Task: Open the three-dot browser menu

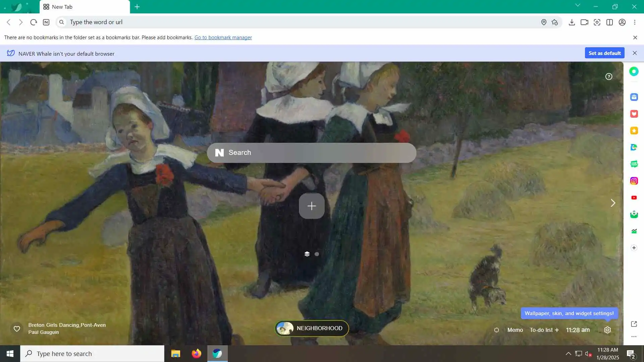Action: 635,22
